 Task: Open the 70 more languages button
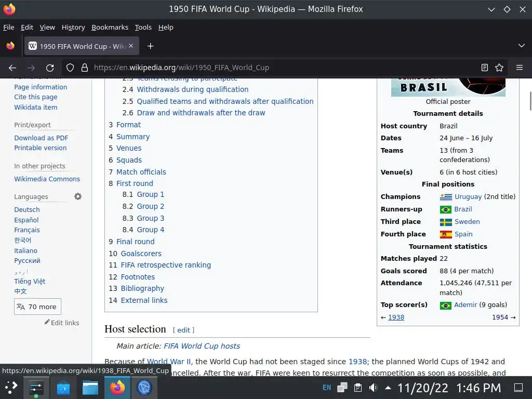point(37,307)
